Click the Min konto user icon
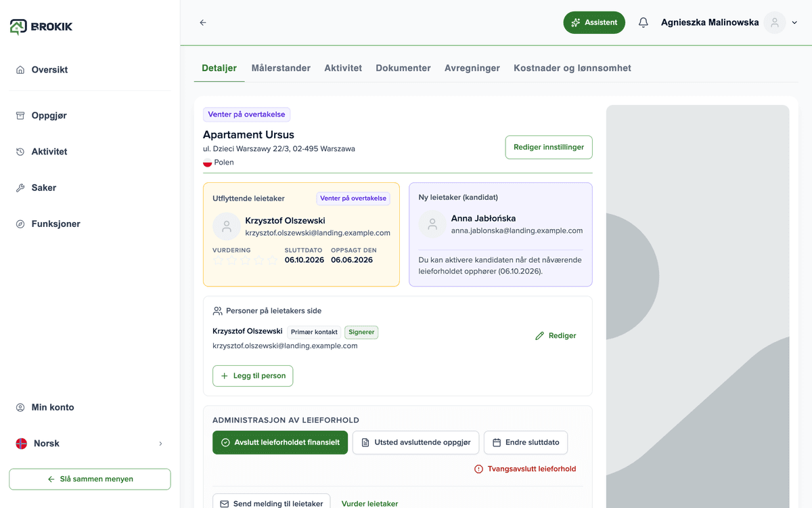This screenshot has height=508, width=812. click(20, 407)
